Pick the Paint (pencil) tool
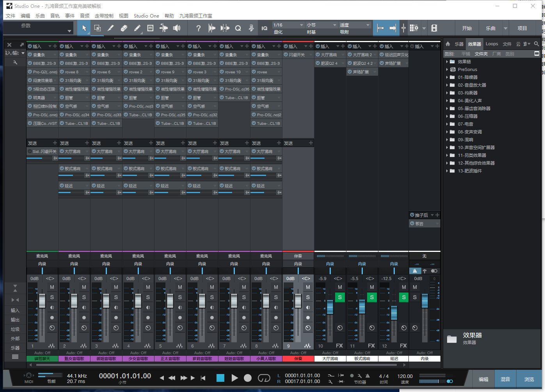545x392 pixels. [x=137, y=28]
